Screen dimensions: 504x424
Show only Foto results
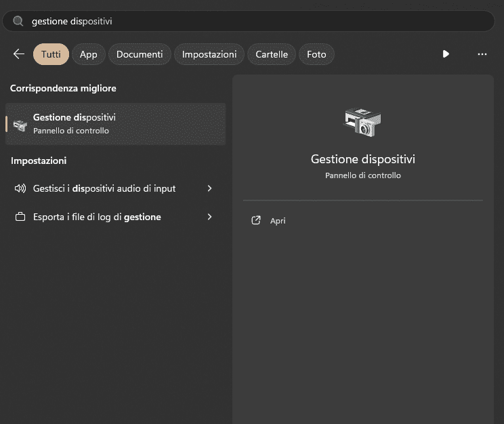316,54
